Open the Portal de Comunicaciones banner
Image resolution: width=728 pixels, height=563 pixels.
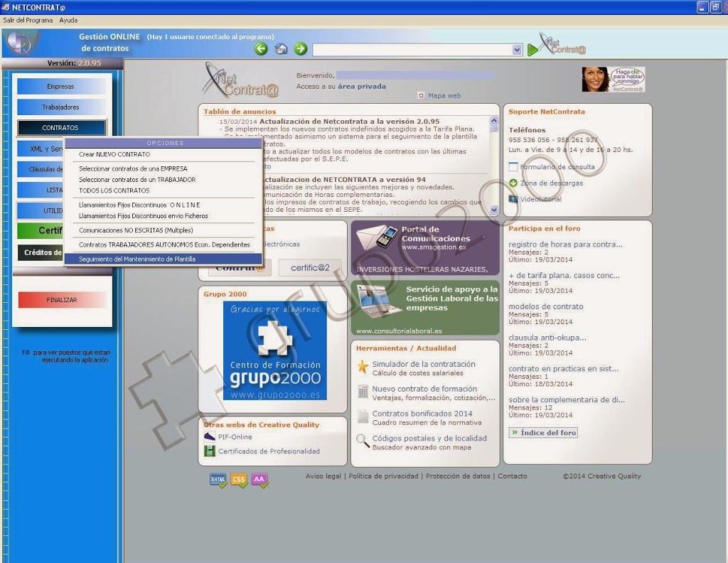coord(425,248)
